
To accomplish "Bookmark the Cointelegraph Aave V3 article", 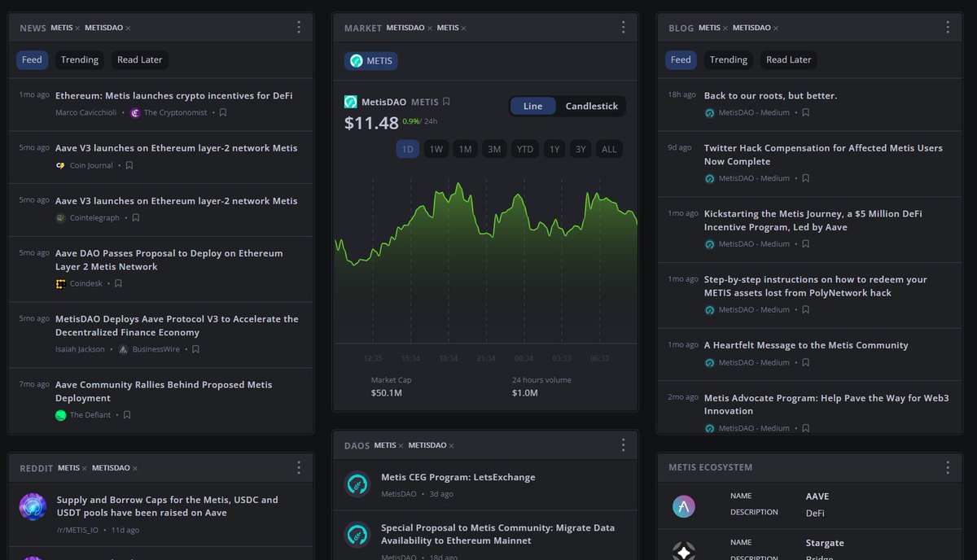I will point(135,218).
